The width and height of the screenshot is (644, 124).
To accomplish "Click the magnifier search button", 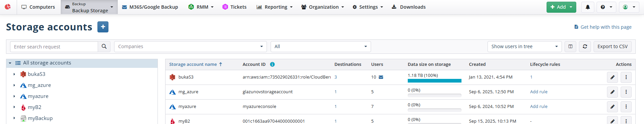I will point(104,47).
